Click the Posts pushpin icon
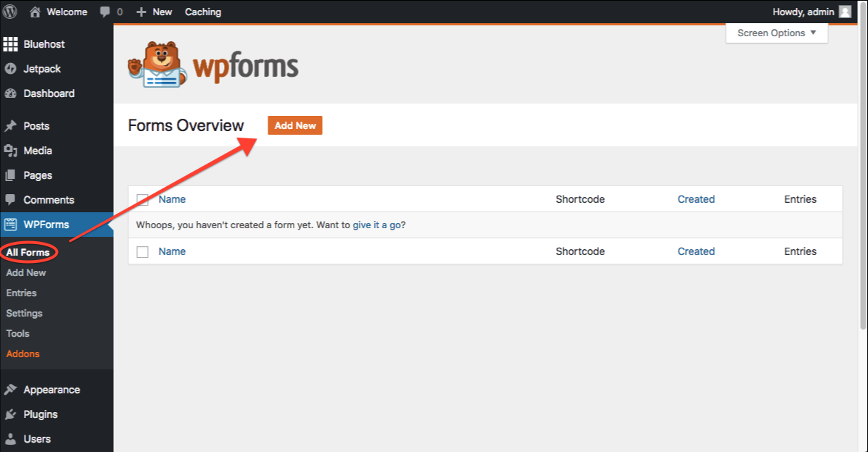 (x=12, y=125)
